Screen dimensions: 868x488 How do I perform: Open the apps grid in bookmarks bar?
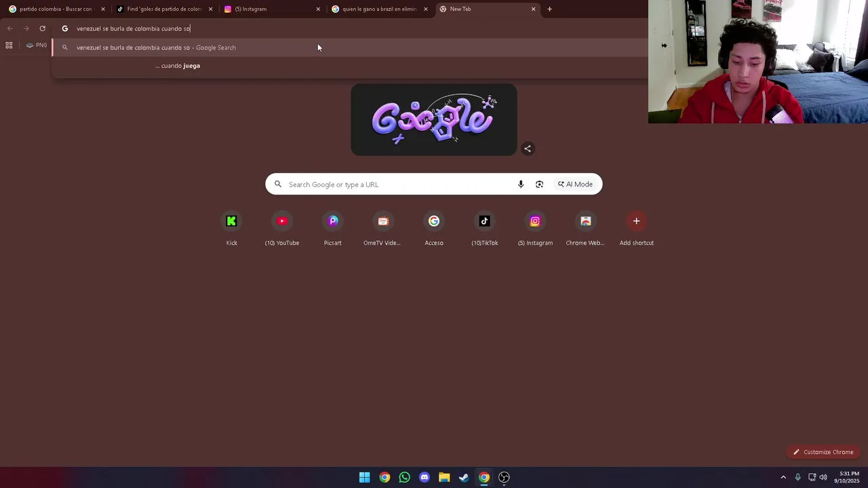9,45
